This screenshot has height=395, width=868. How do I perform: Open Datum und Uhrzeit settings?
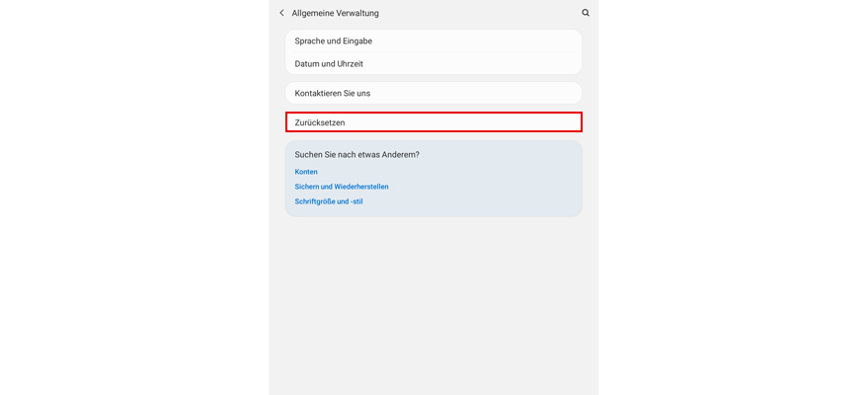(x=433, y=64)
